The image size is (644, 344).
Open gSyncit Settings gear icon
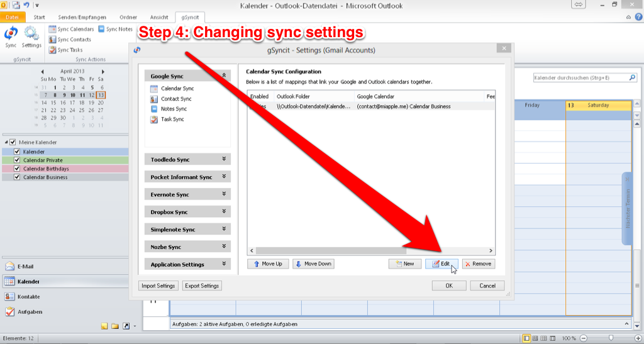pyautogui.click(x=31, y=36)
